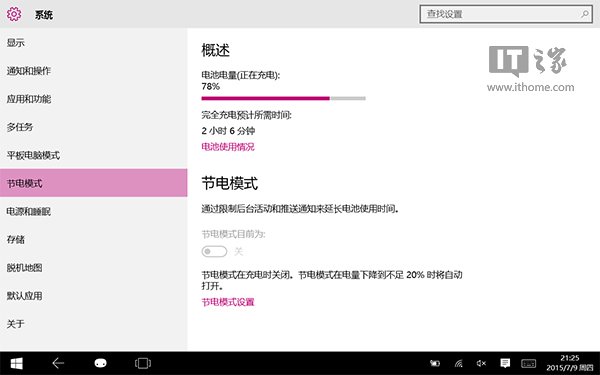Screen dimensions: 600x375
Task: Click the muted volume tray icon
Action: click(x=481, y=363)
